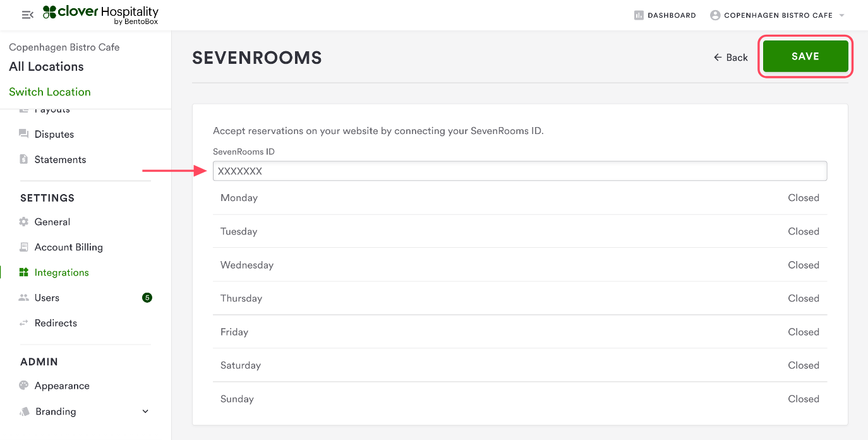Click the Integrations grid icon
This screenshot has width=868, height=440.
click(24, 272)
